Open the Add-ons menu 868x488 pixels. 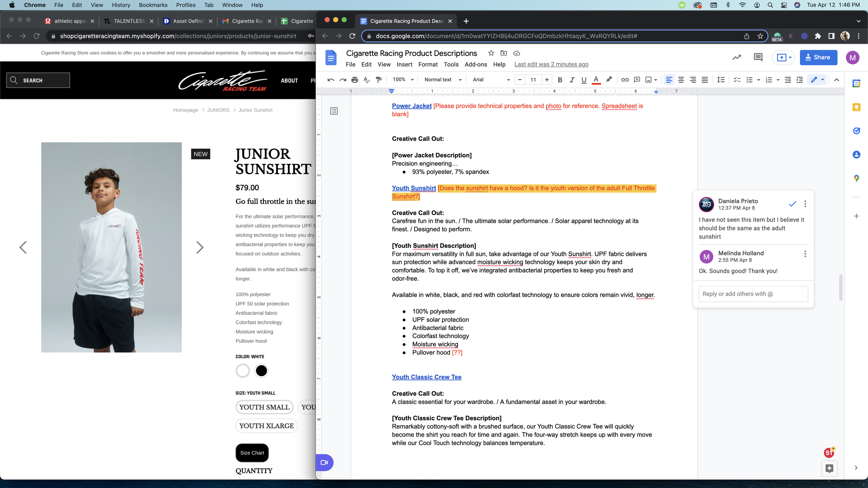[x=476, y=65]
